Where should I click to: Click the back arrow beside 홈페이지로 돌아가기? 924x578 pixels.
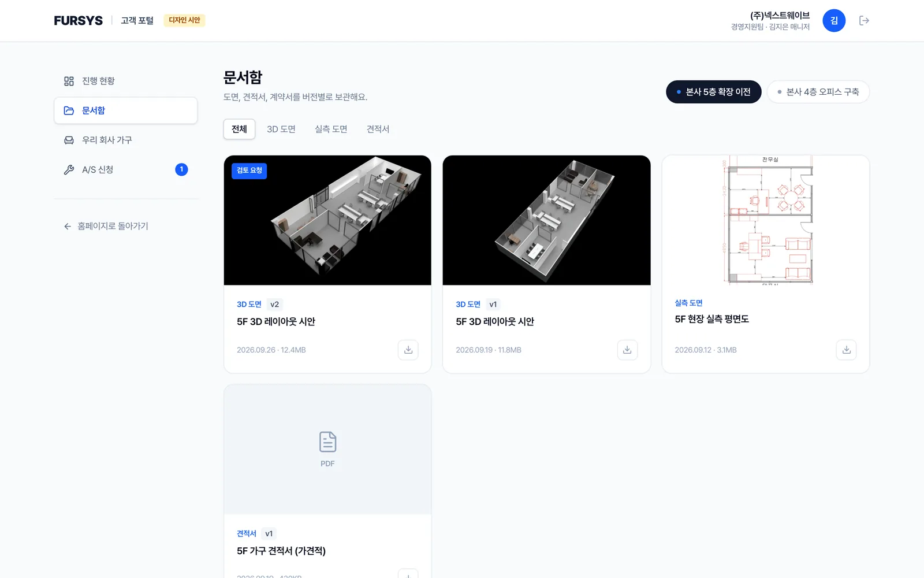tap(68, 226)
